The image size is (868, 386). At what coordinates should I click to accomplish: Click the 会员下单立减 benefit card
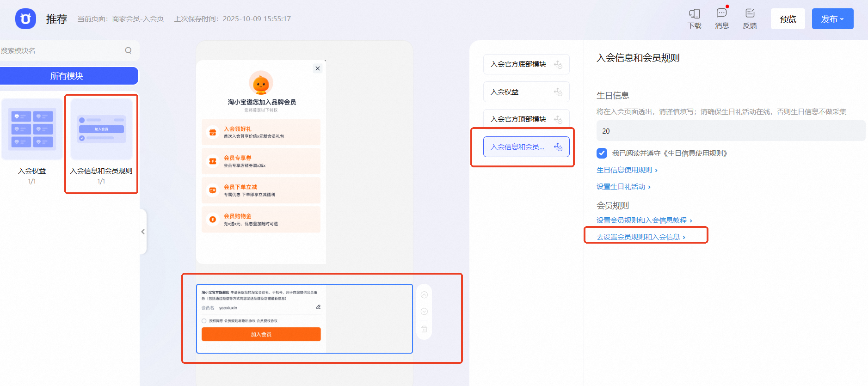261,190
